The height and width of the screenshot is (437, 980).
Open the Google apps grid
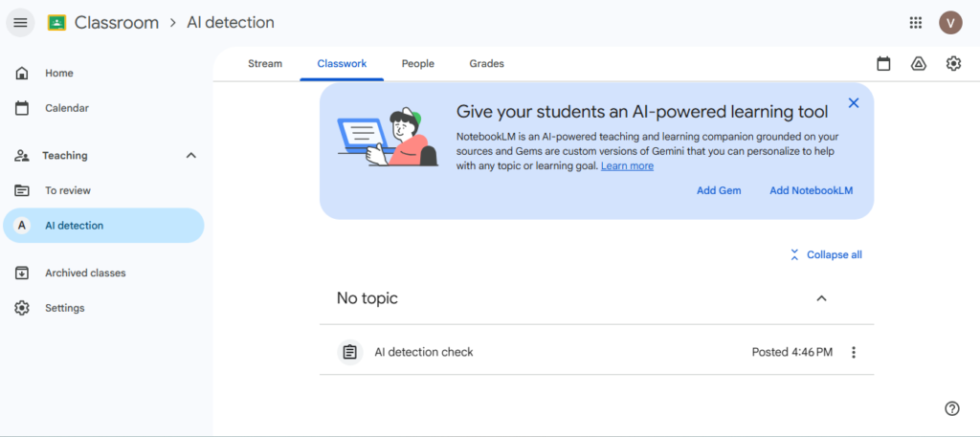tap(916, 23)
